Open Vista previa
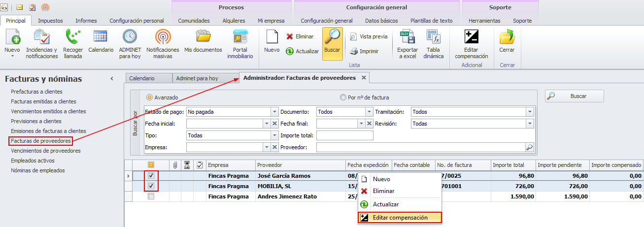Viewport: 644px width, 227px height. coord(369,36)
